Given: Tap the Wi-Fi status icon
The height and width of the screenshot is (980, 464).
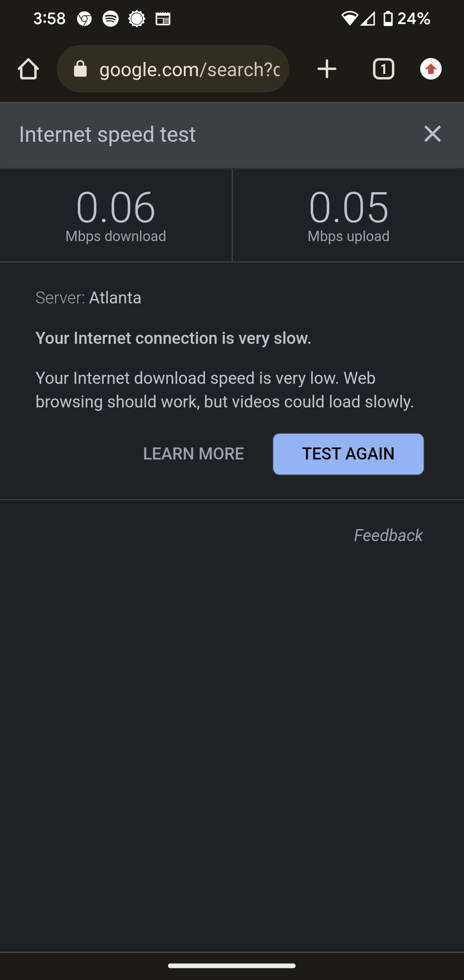Looking at the screenshot, I should click(x=350, y=18).
